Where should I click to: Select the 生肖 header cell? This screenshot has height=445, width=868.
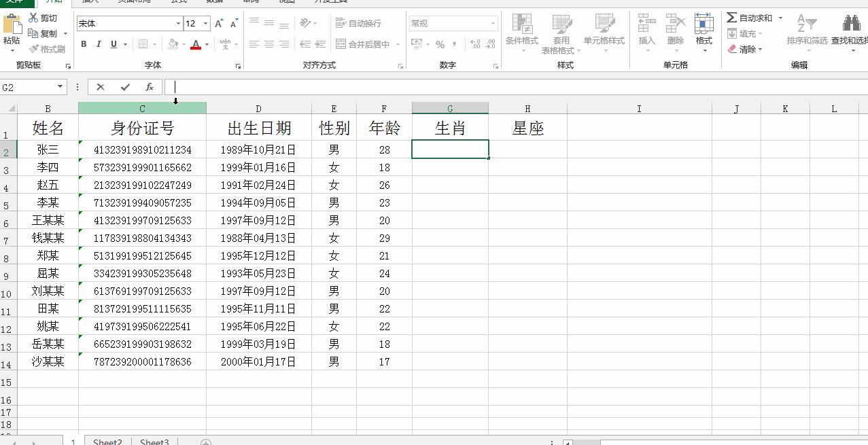(450, 128)
